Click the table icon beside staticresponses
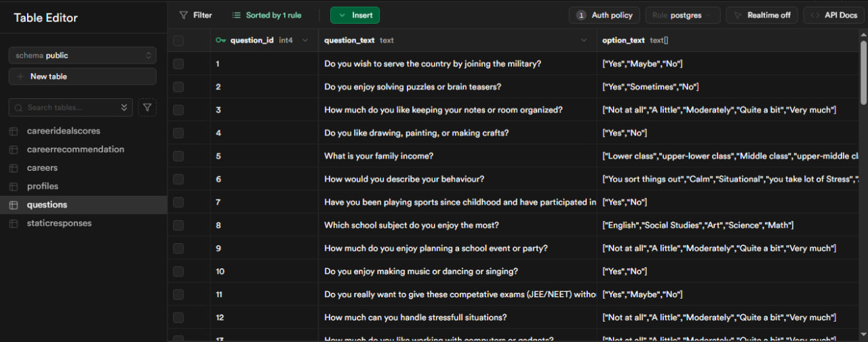This screenshot has width=868, height=342. (14, 223)
